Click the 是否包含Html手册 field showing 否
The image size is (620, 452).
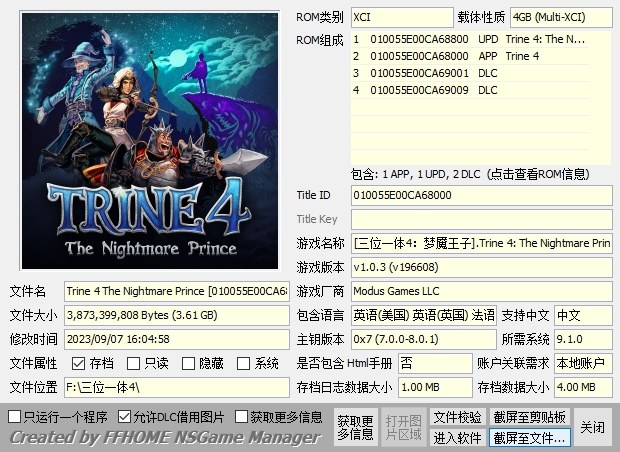[435, 363]
